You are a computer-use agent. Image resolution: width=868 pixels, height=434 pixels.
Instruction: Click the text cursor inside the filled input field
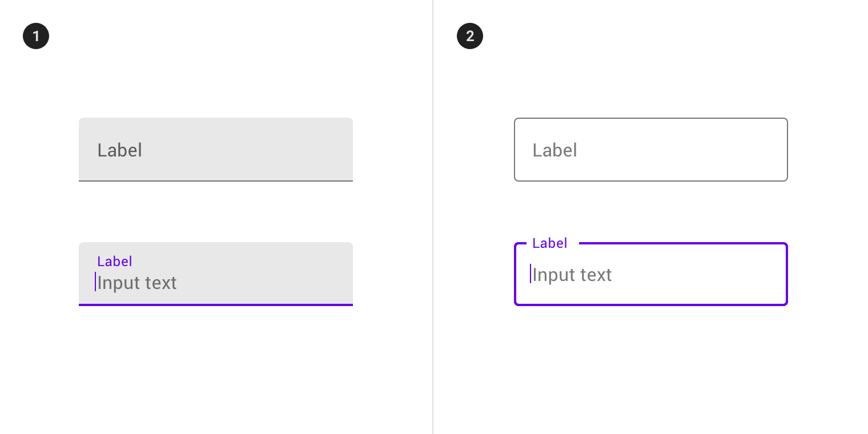(95, 282)
